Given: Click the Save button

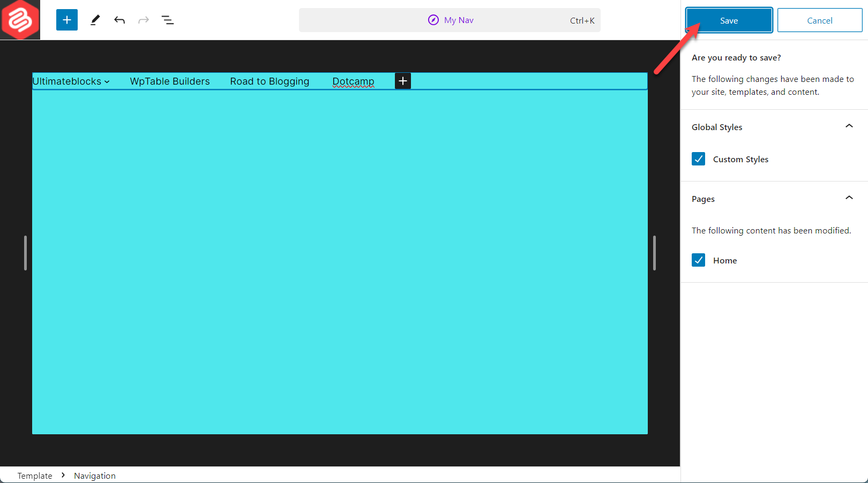Looking at the screenshot, I should point(729,20).
